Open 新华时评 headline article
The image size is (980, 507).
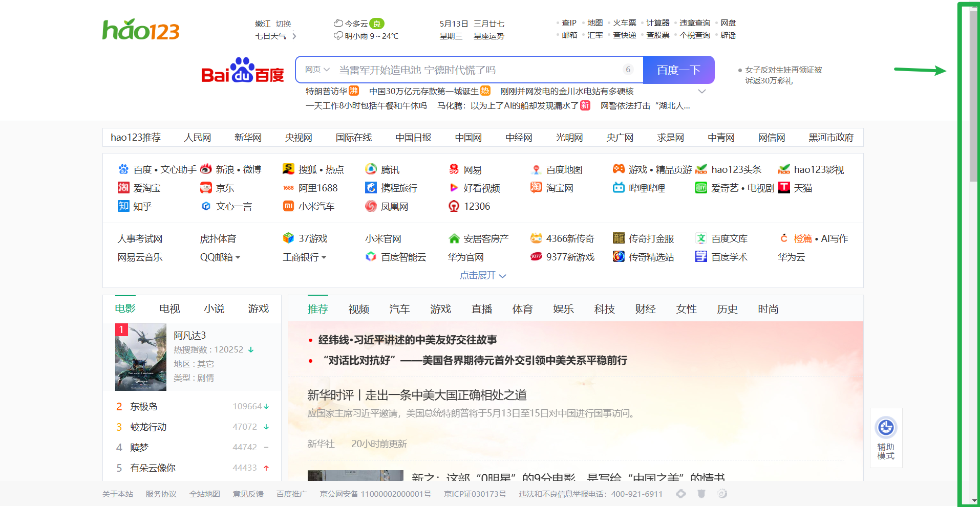click(x=417, y=394)
